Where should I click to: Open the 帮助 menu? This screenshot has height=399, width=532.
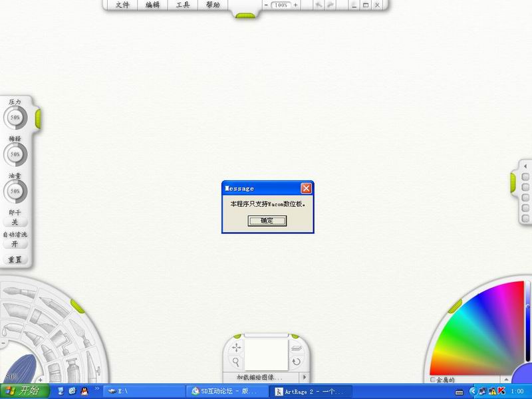213,5
